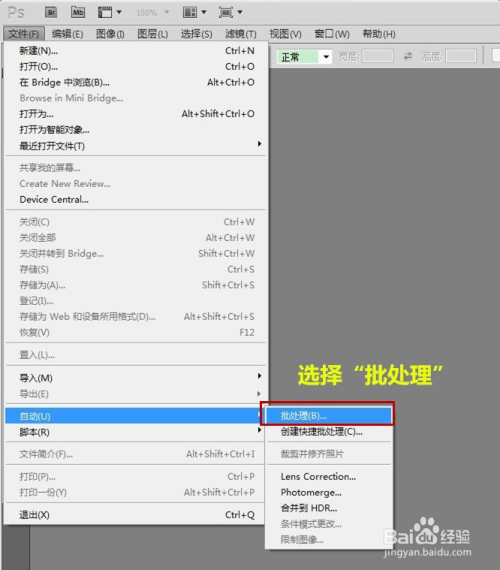Expand the 导入(M) submenu
500x570 pixels.
click(x=136, y=378)
